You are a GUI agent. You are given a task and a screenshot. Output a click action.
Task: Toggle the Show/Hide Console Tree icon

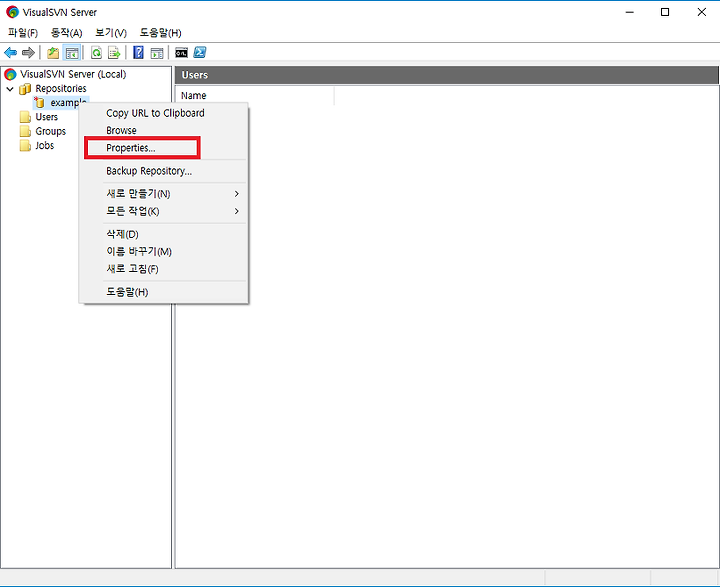[x=72, y=53]
